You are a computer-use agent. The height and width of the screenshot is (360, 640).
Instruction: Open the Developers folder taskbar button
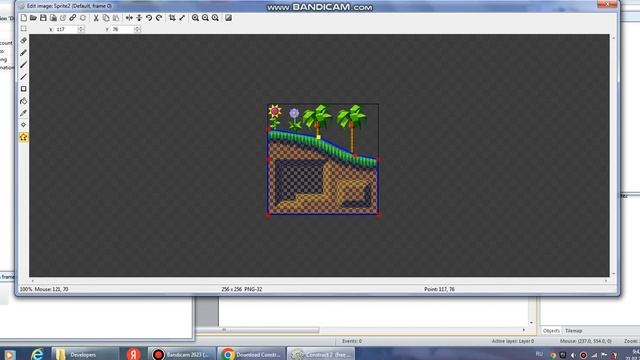point(85,354)
